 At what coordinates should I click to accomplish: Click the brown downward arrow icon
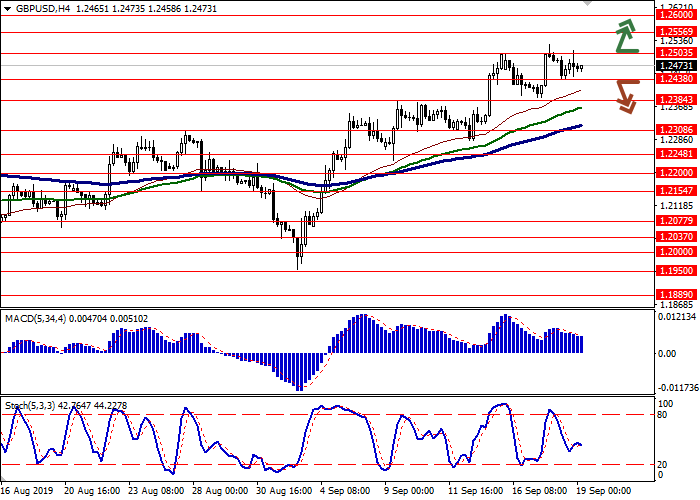pyautogui.click(x=627, y=95)
